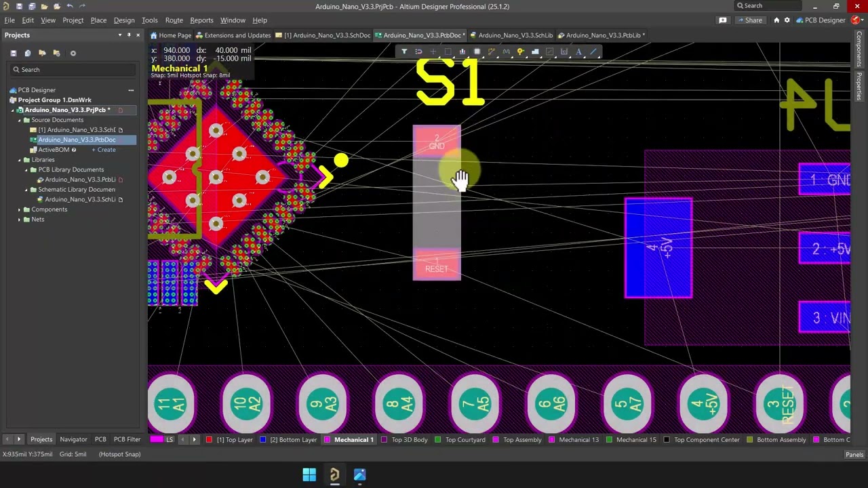Switch to PCB Filter panel tab

127,439
